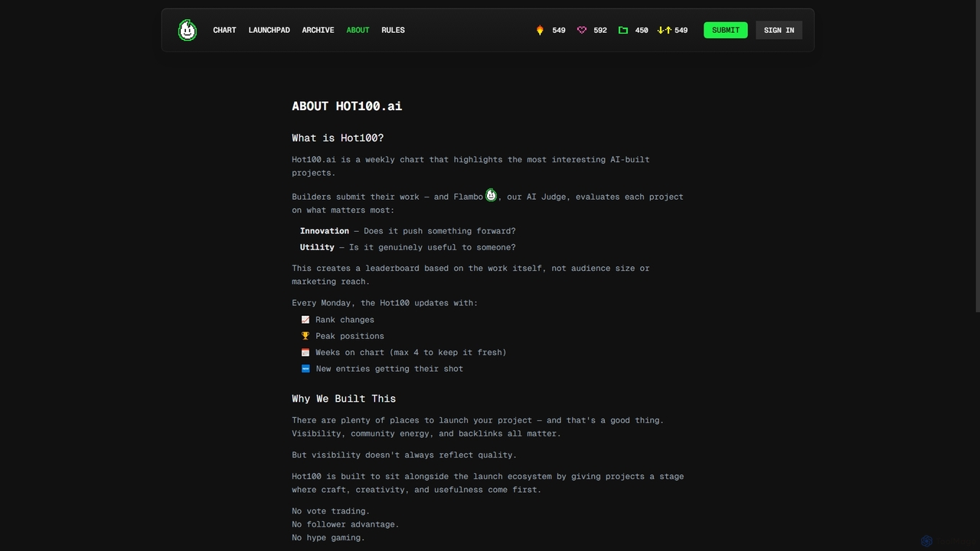980x551 pixels.
Task: Click the yellow up-down arrows icon
Action: pos(664,30)
